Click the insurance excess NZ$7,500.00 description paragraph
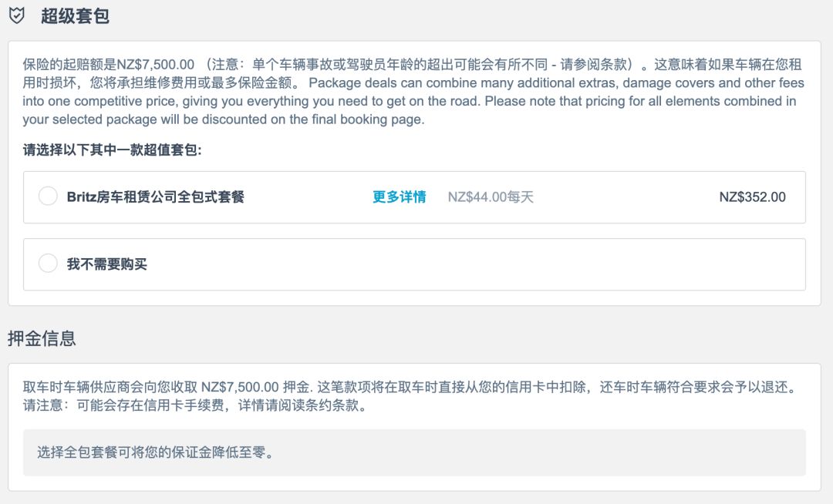Screen dimensions: 833x504 pyautogui.click(x=413, y=92)
